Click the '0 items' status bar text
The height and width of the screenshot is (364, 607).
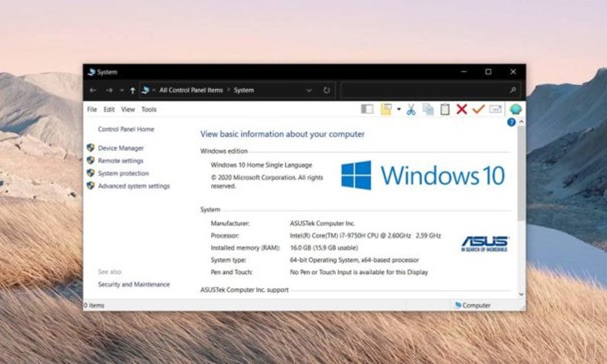click(x=94, y=306)
